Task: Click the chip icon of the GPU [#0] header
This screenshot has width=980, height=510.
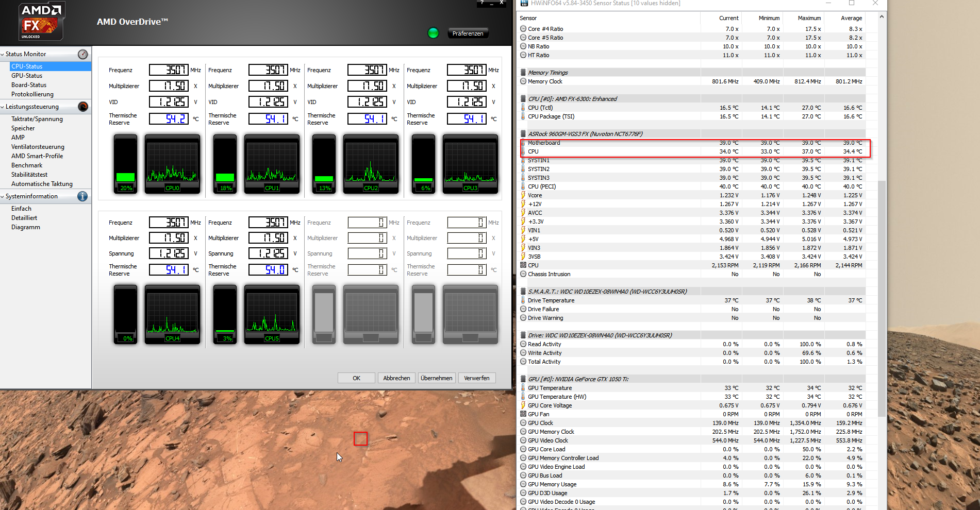Action: tap(523, 379)
